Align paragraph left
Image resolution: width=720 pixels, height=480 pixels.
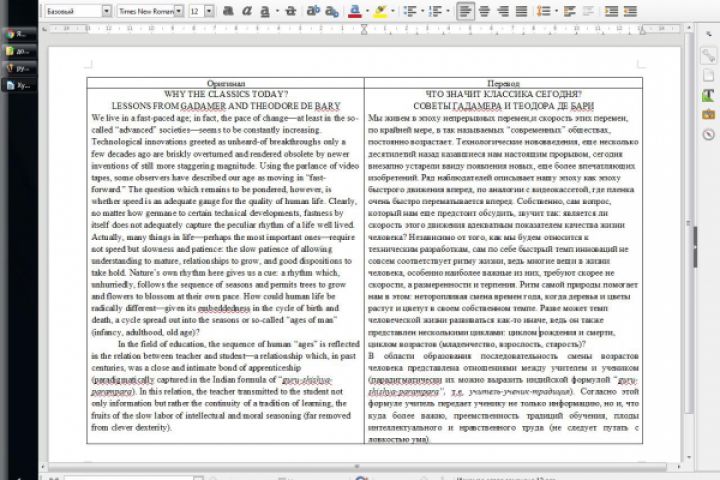coord(465,11)
